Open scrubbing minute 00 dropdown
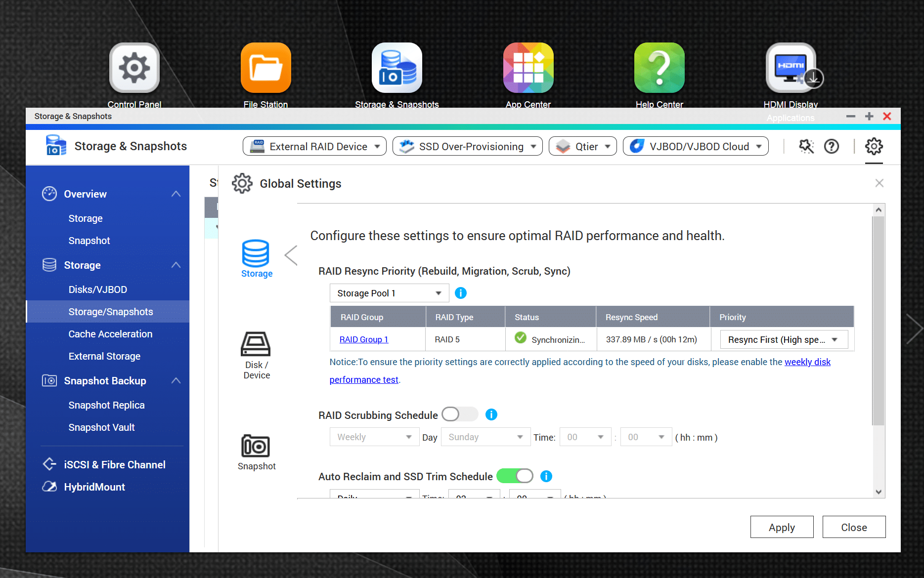The width and height of the screenshot is (924, 578). point(646,437)
